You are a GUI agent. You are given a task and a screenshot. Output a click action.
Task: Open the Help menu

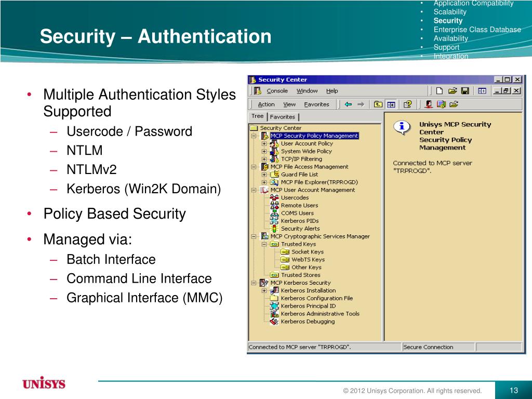click(332, 91)
